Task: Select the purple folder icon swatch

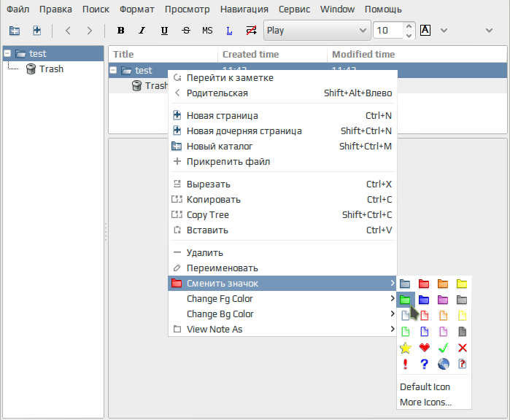Action: [x=443, y=299]
